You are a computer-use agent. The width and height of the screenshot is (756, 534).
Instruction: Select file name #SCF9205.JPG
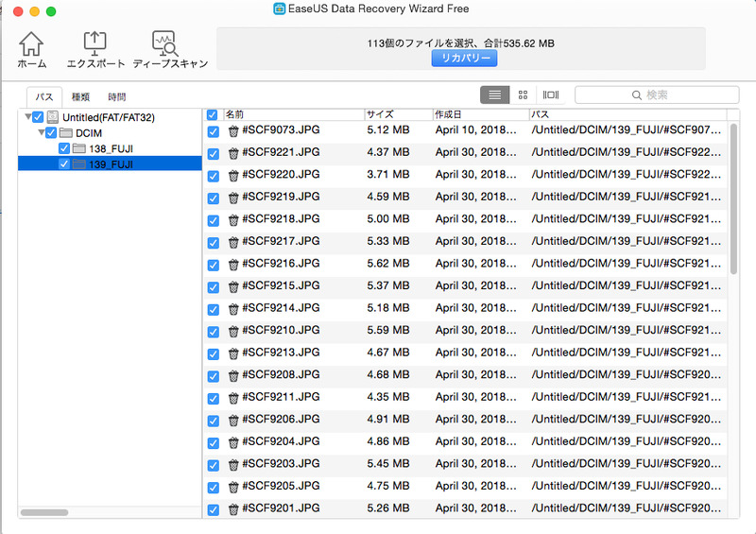coord(281,486)
